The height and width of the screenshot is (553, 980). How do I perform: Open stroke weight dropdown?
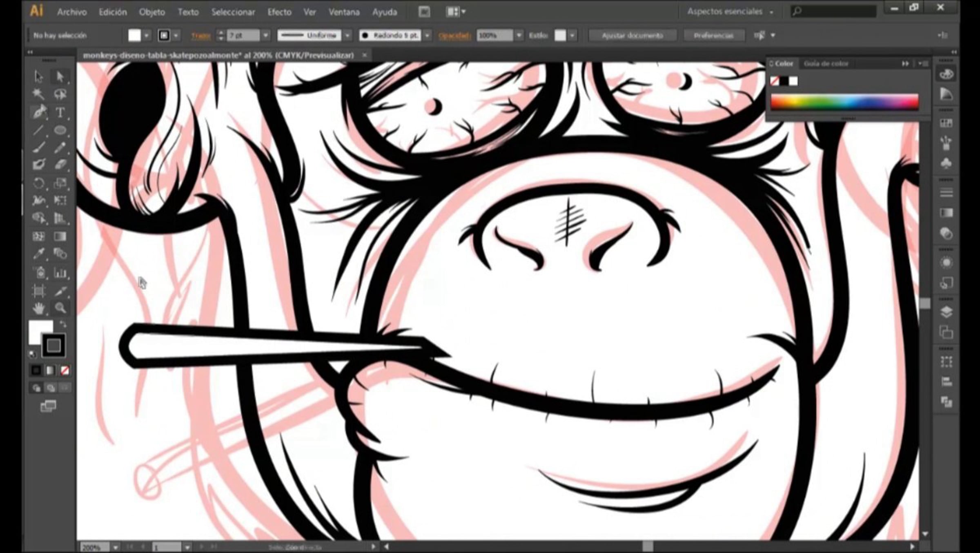tap(266, 36)
